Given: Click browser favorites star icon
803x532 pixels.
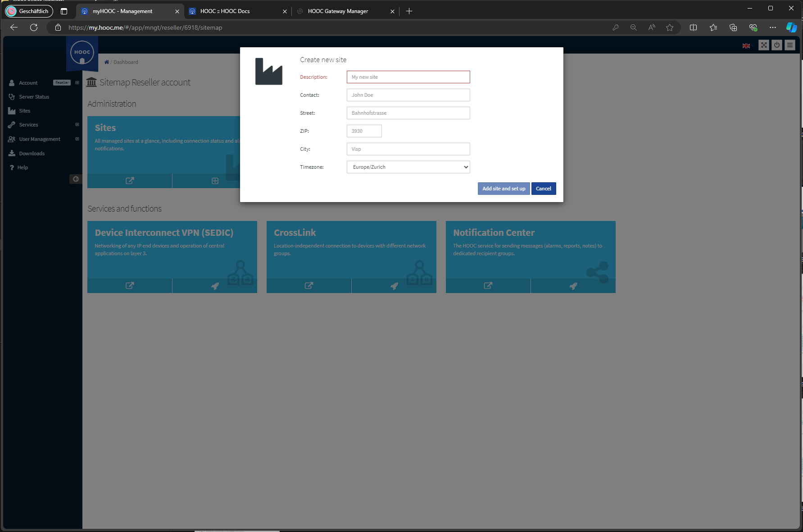Looking at the screenshot, I should click(670, 27).
